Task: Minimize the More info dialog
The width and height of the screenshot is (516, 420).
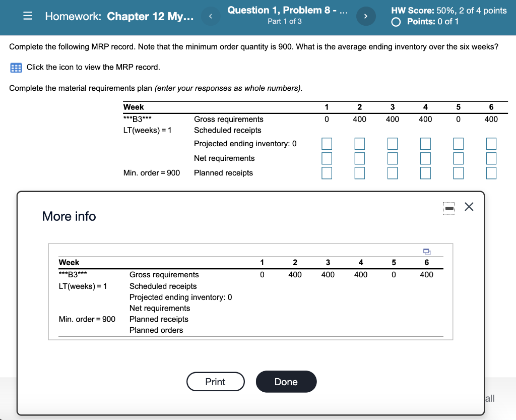Action: coord(448,208)
